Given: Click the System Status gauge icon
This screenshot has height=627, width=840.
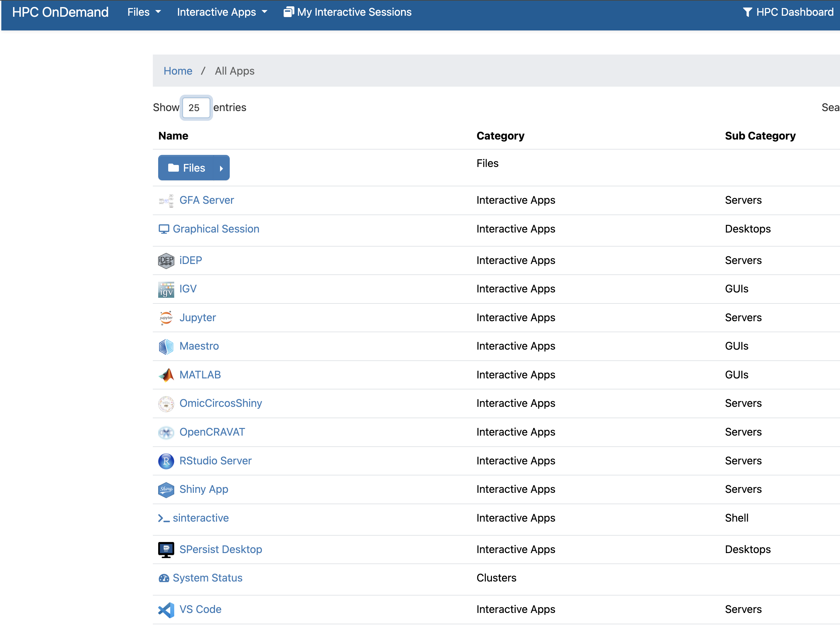Looking at the screenshot, I should (164, 578).
